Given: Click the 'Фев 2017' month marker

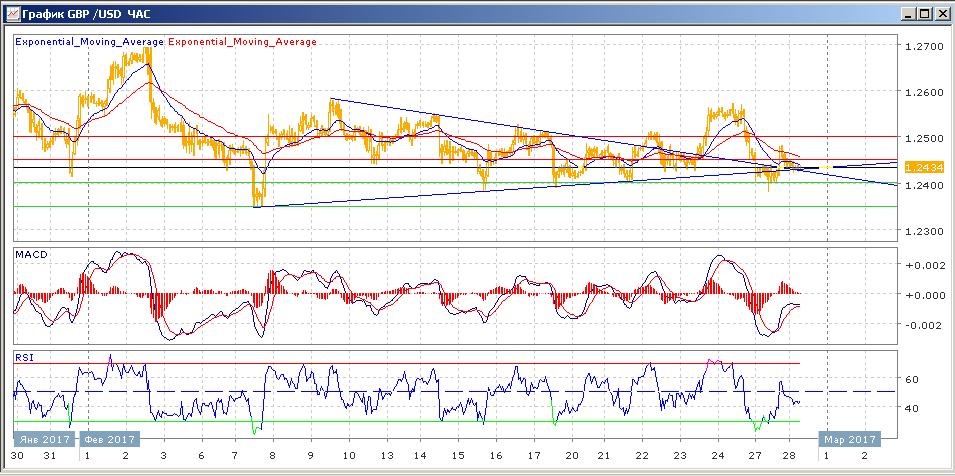Looking at the screenshot, I should [x=110, y=439].
